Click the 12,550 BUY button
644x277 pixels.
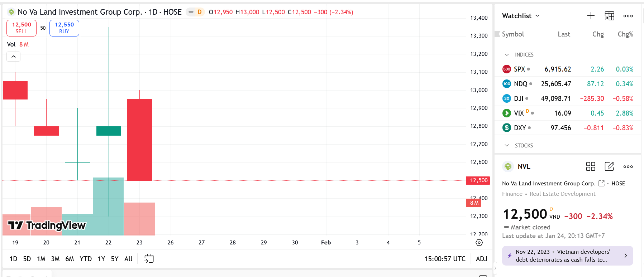64,28
